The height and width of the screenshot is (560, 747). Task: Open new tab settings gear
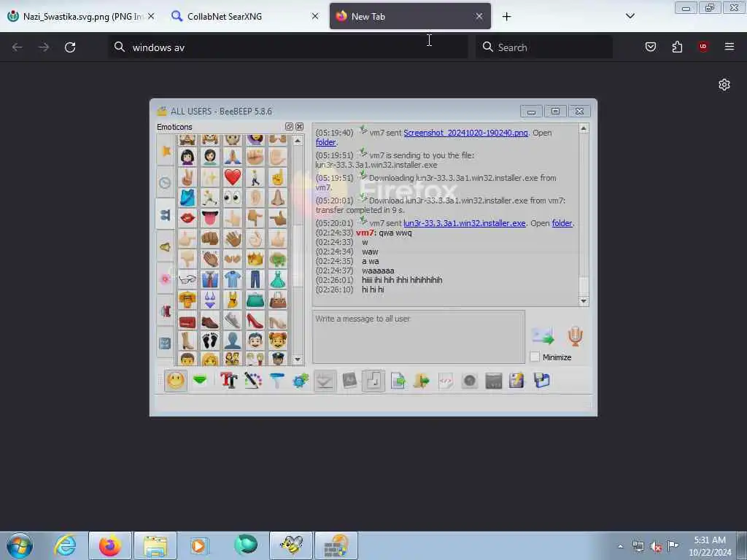tap(724, 85)
